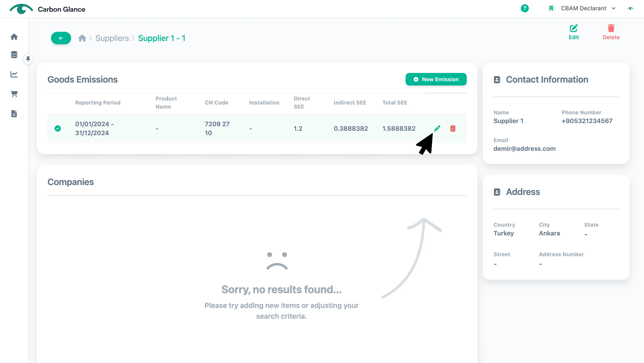This screenshot has width=644, height=363.
Task: Click the Direct SEE value 1.2
Action: coord(298,129)
